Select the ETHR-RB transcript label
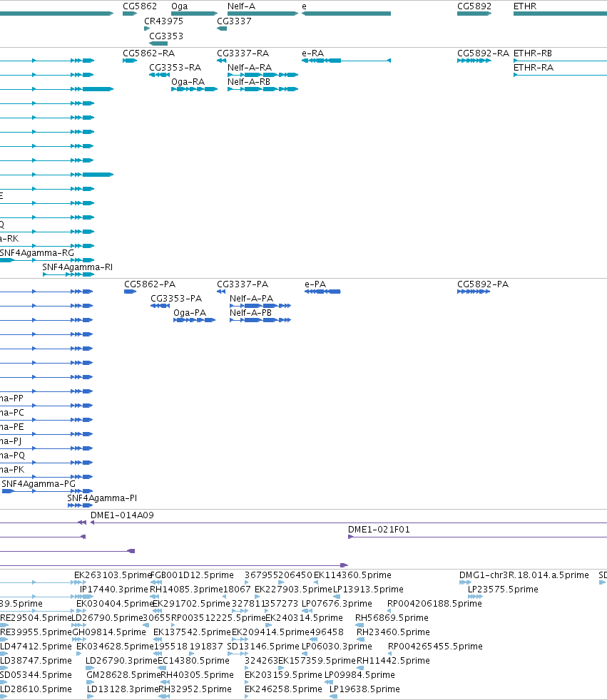This screenshot has height=700, width=607. [533, 53]
